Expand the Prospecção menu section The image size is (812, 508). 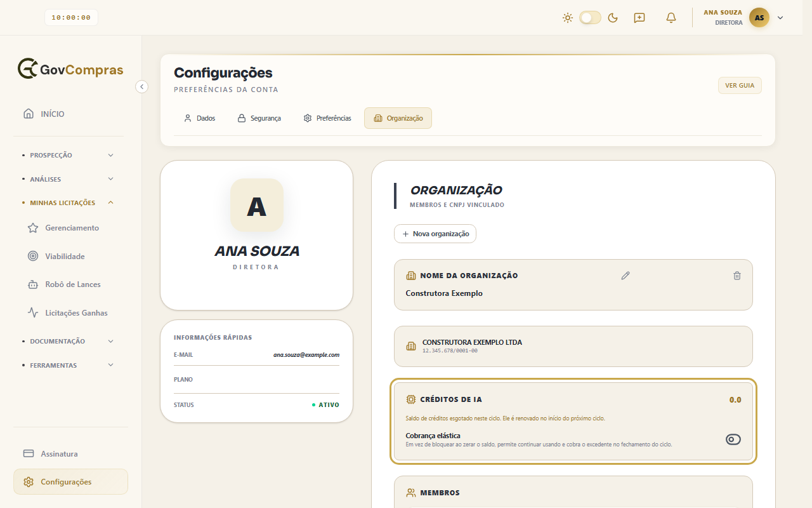point(67,155)
